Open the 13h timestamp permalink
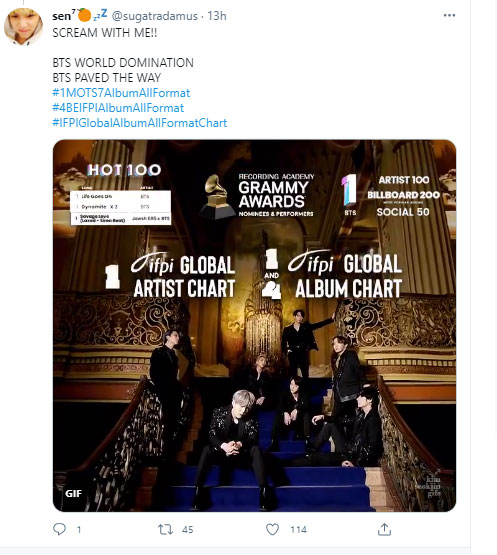Viewport: 497px width, 555px height. pyautogui.click(x=217, y=16)
